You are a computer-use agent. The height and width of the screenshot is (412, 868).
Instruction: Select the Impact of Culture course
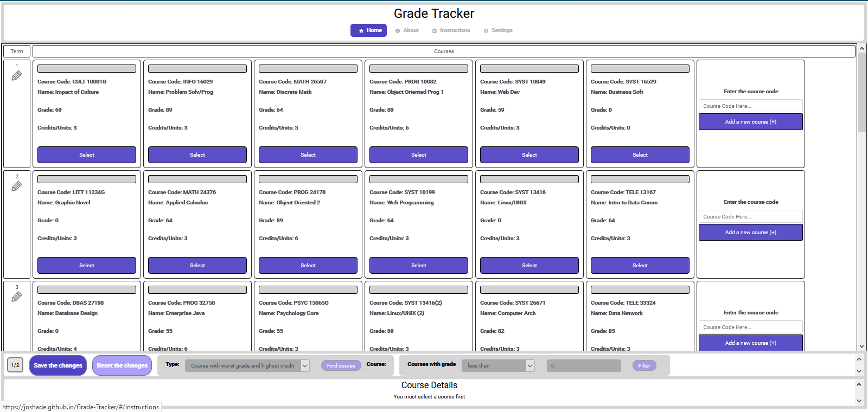87,155
